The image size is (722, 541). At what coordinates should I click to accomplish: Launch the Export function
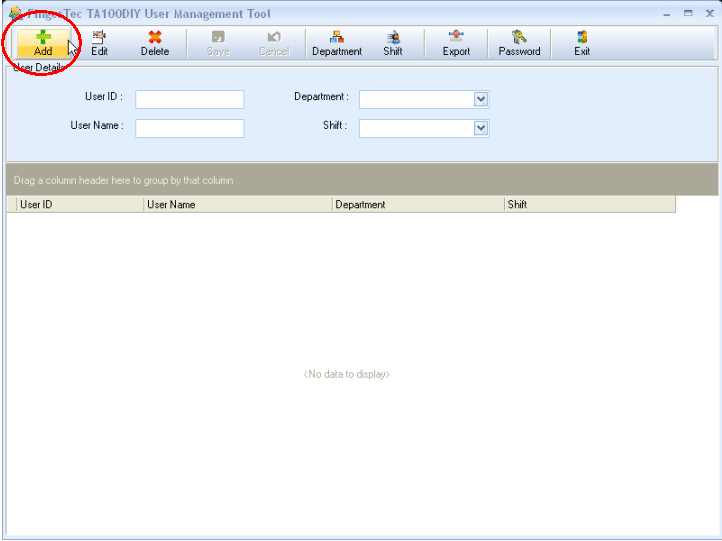point(456,43)
